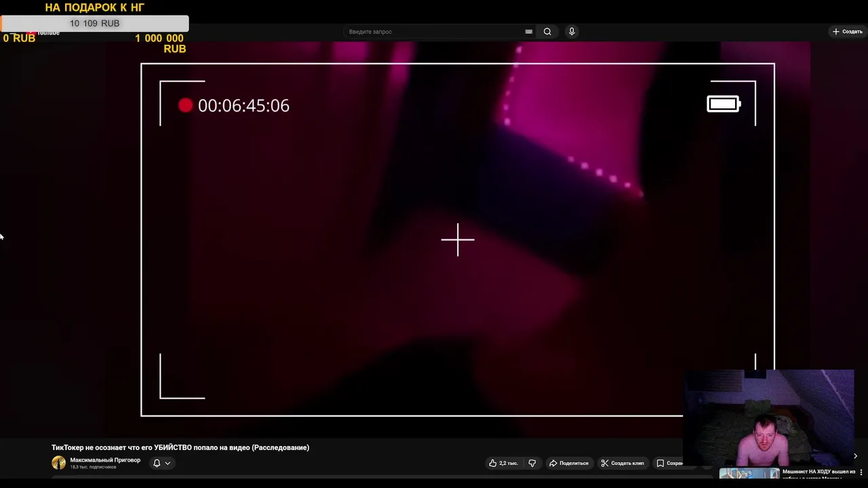This screenshot has width=868, height=488.
Task: Save the video via 'Сохранить' button
Action: point(669,464)
